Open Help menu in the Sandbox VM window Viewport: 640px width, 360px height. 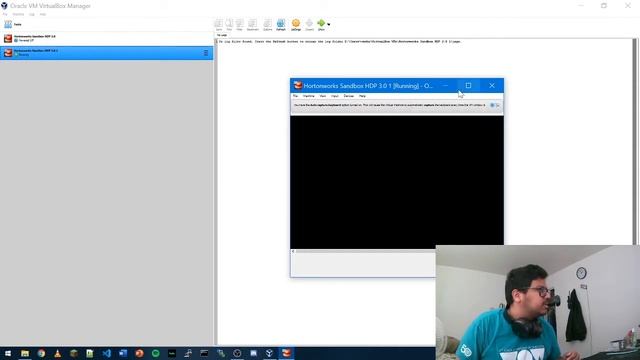click(362, 96)
